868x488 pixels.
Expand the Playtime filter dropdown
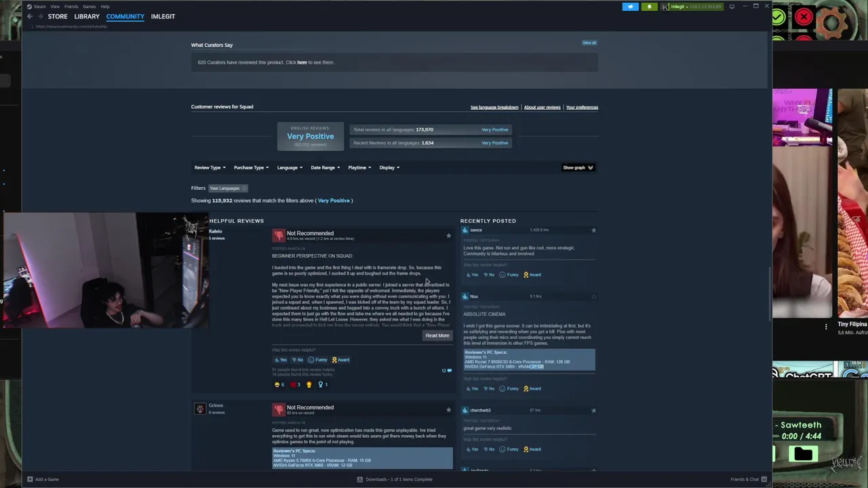tap(359, 167)
